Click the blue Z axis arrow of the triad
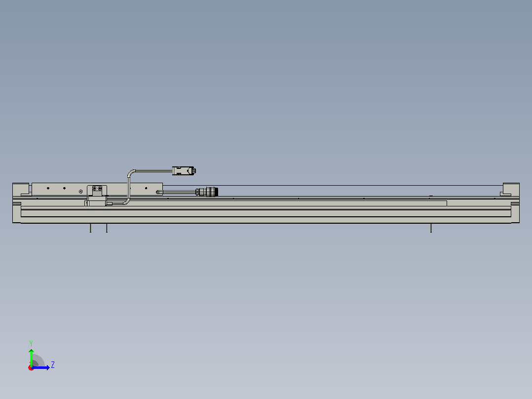This screenshot has width=532, height=399. point(40,367)
